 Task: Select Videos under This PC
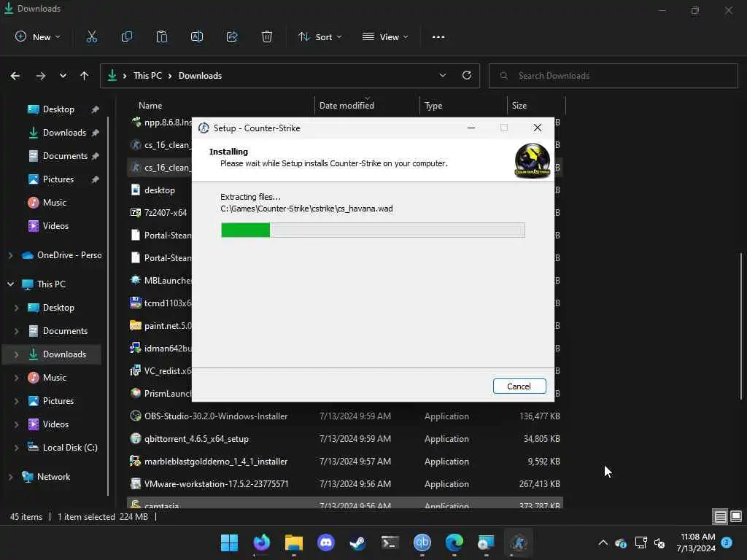pyautogui.click(x=55, y=424)
